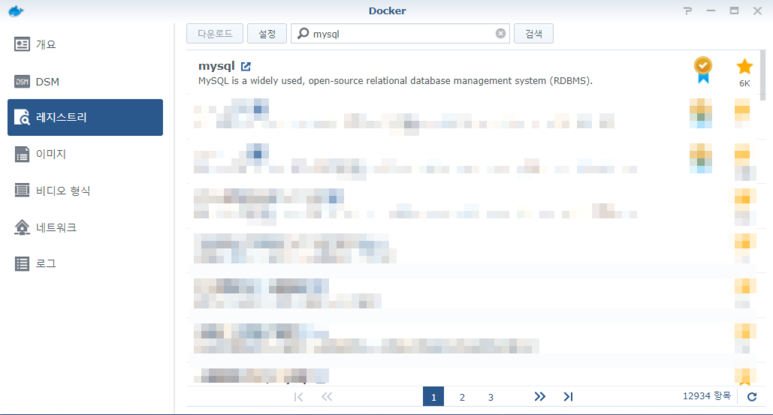Clear the search text with X icon
Screen dimensions: 773x415
(500, 33)
